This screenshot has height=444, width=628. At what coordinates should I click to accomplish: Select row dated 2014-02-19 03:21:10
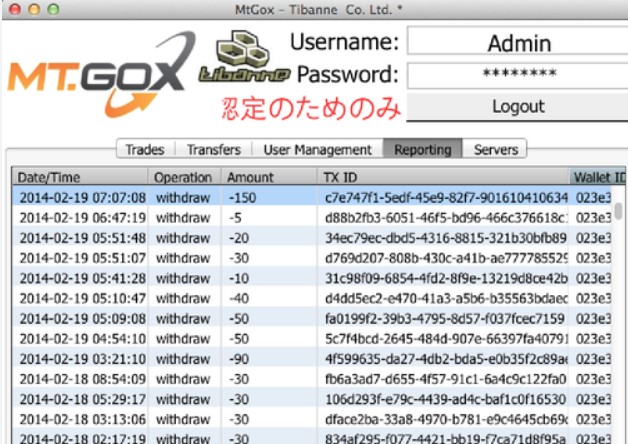coord(312,359)
